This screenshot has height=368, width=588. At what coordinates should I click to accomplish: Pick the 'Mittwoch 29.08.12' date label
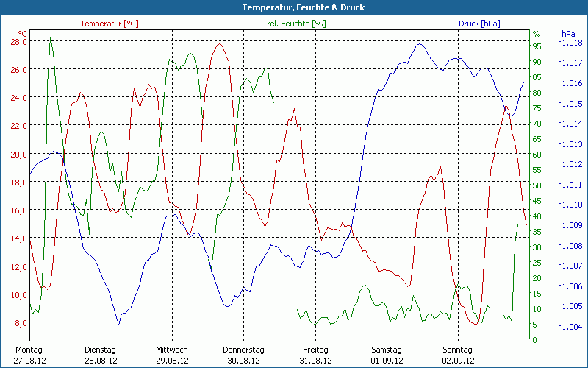click(172, 355)
